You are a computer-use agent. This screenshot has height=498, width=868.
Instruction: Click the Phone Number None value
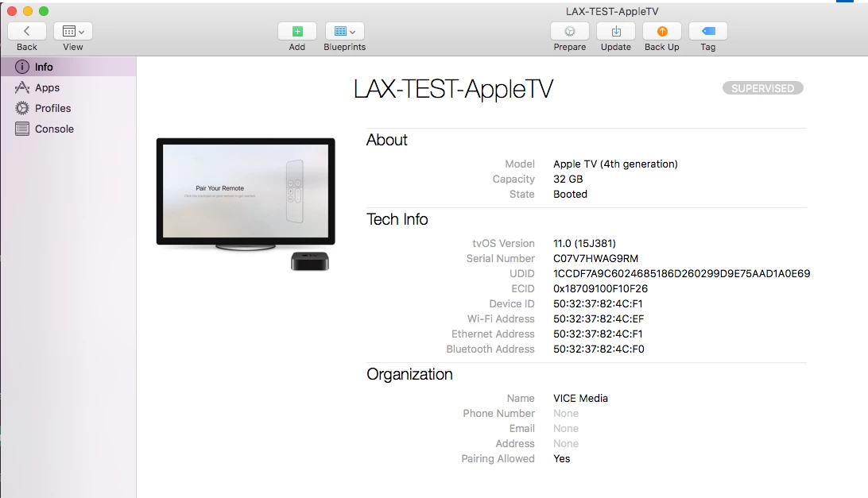pos(566,413)
